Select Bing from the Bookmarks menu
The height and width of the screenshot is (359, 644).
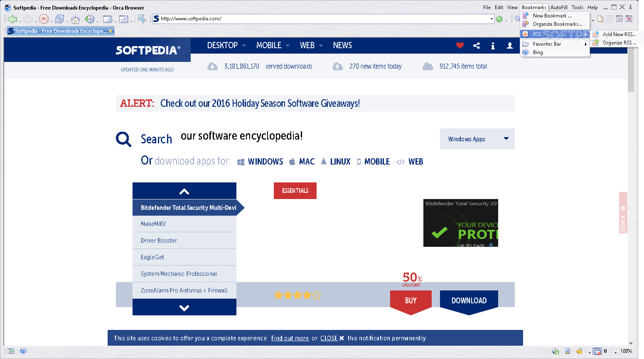pos(555,52)
